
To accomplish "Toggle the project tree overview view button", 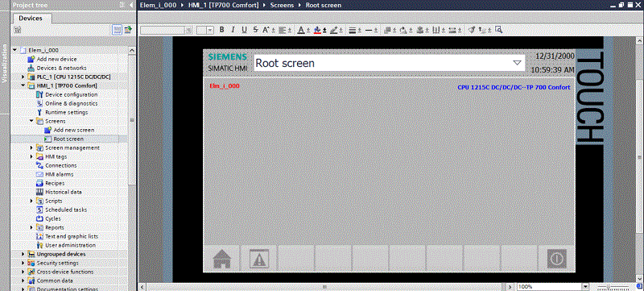I will tap(117, 30).
